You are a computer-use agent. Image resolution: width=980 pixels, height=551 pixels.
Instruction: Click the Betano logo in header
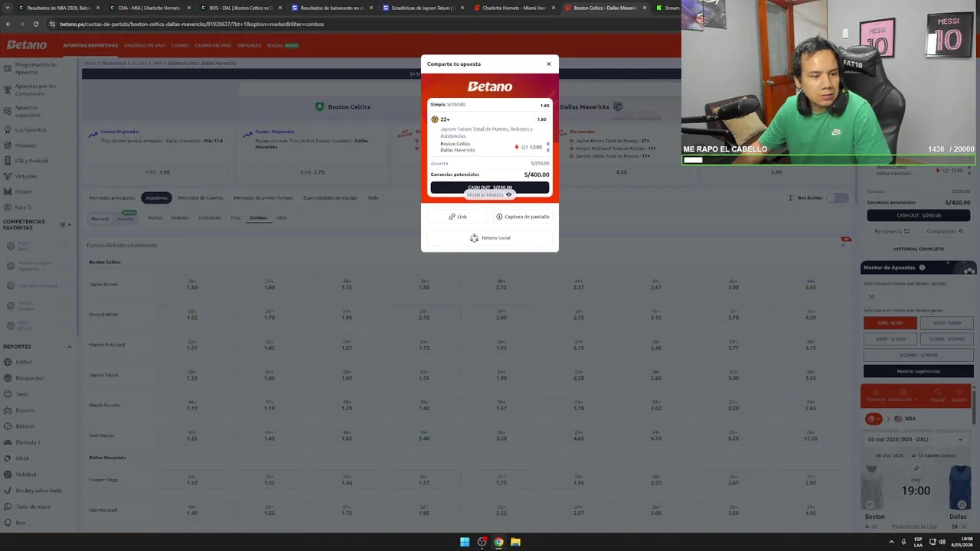point(27,45)
